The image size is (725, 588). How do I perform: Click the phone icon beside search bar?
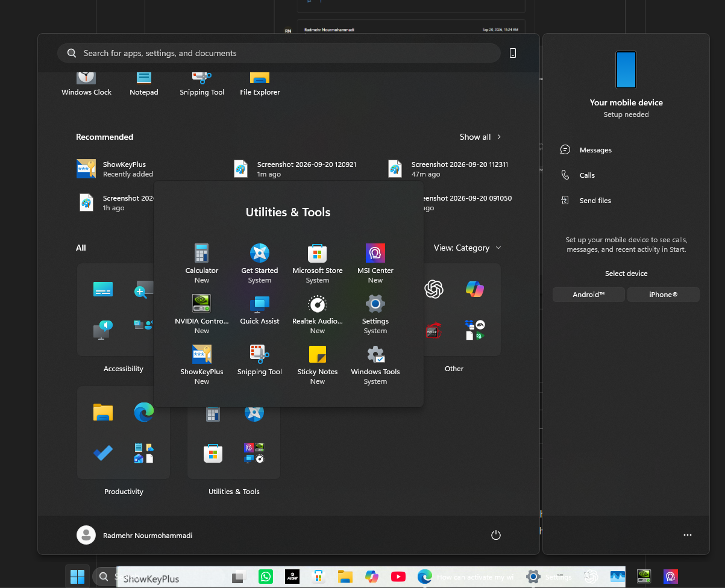point(513,53)
